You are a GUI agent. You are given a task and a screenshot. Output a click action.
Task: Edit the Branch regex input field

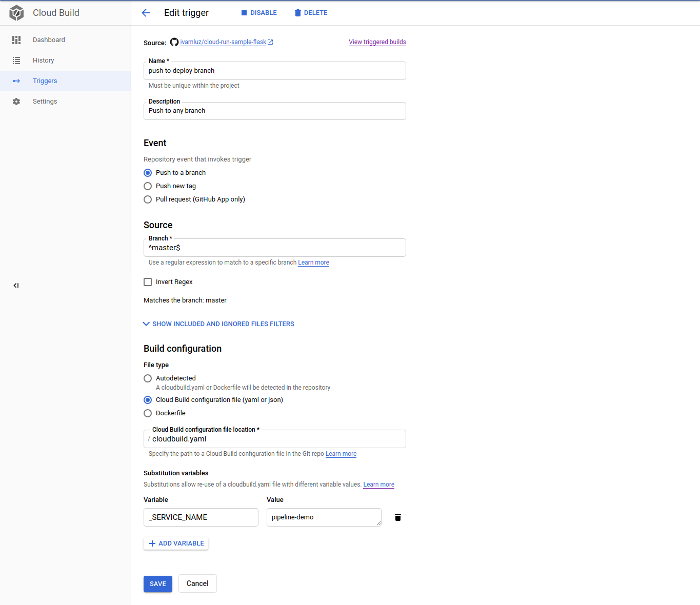[x=275, y=248]
